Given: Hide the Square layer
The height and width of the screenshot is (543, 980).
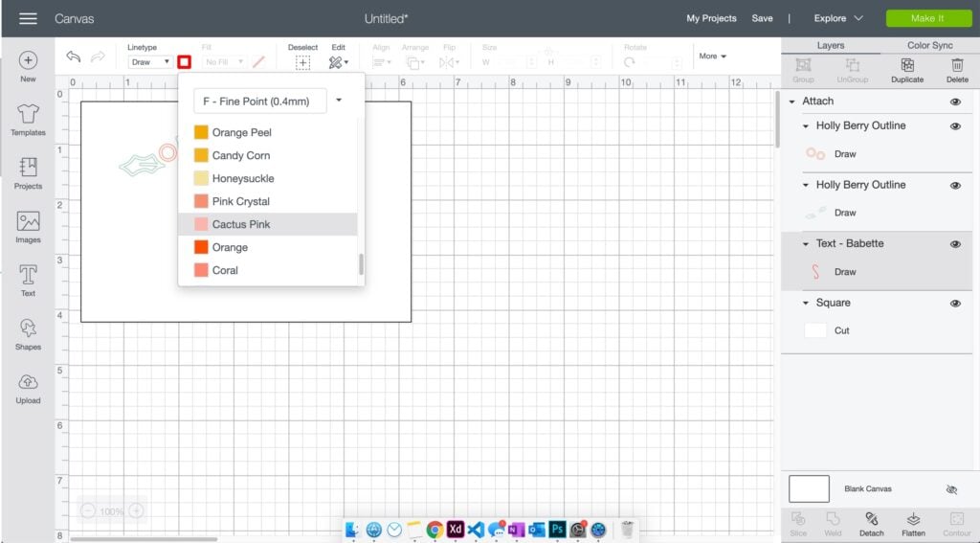Looking at the screenshot, I should 955,304.
